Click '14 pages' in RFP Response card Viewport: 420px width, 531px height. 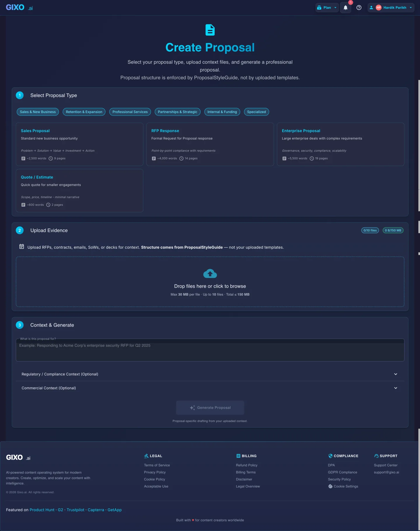pyautogui.click(x=191, y=158)
